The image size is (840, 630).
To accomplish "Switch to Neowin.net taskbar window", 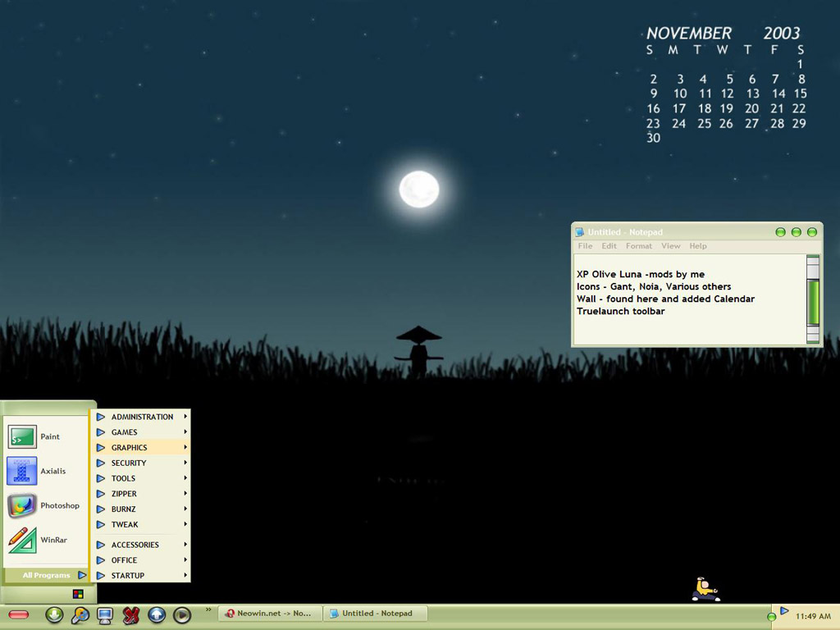I will point(269,614).
